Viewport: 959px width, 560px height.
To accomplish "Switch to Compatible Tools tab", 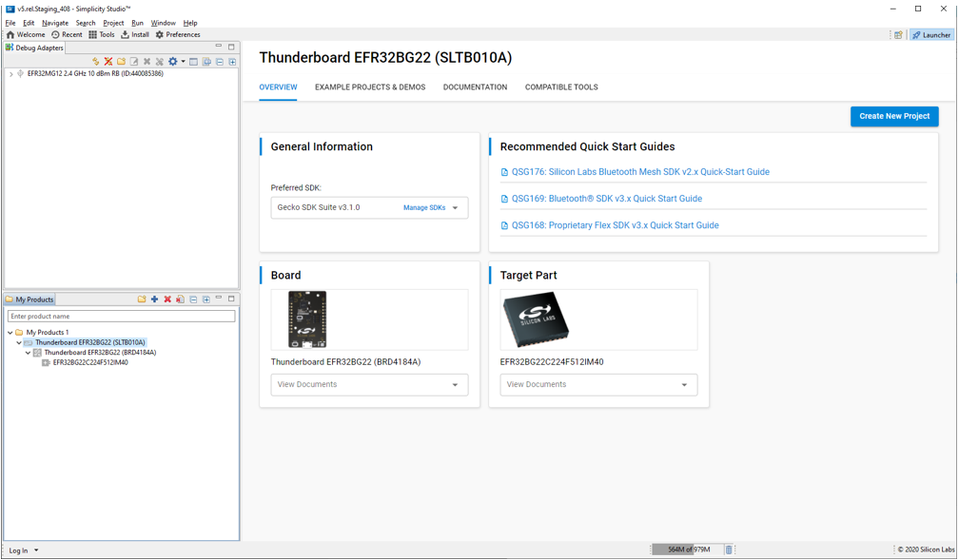I will click(561, 87).
